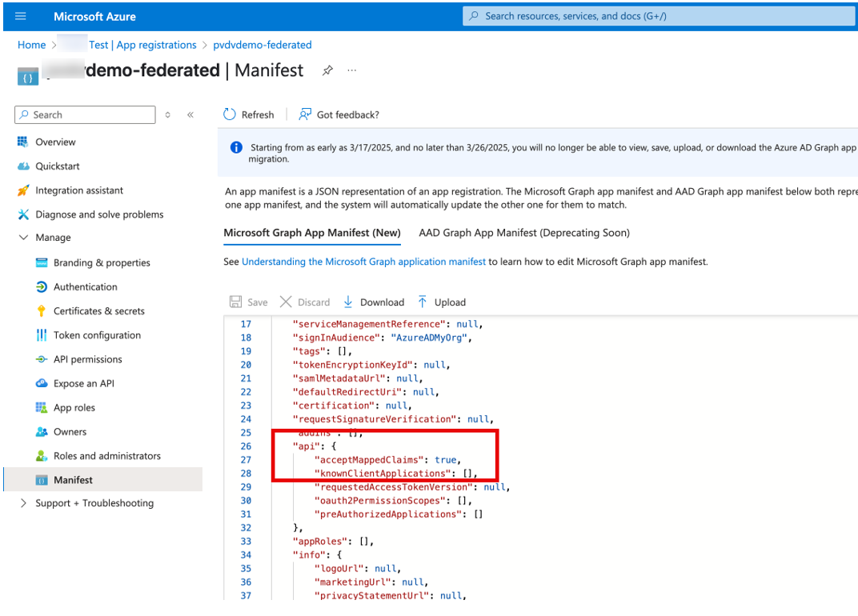858x616 pixels.
Task: Collapse the sidebar menu with double chevron
Action: click(190, 115)
